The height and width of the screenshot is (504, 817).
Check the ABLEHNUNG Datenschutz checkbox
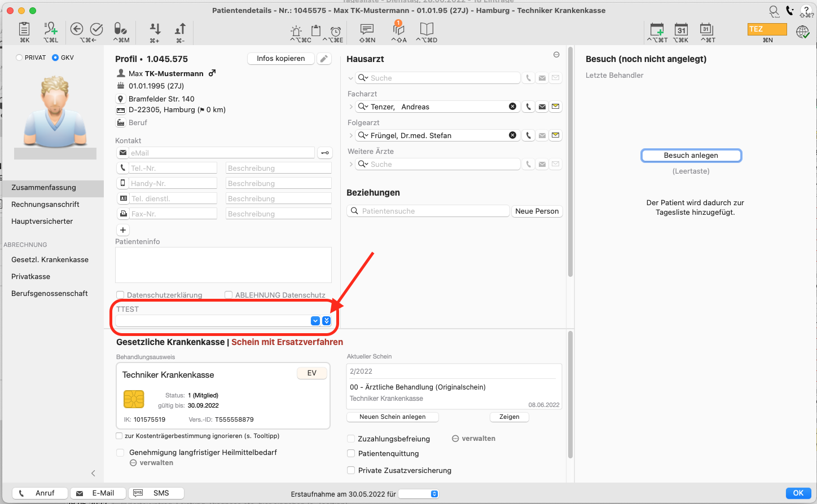tap(229, 295)
